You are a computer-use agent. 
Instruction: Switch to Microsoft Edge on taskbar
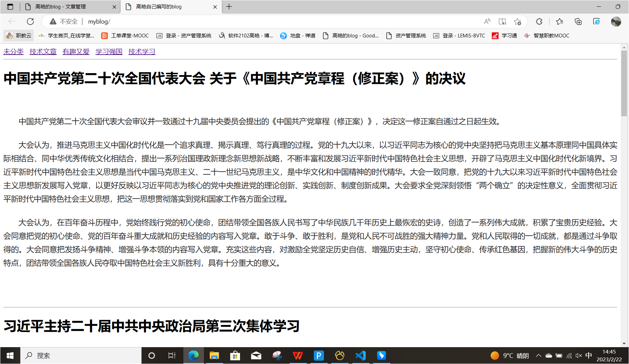tap(193, 356)
